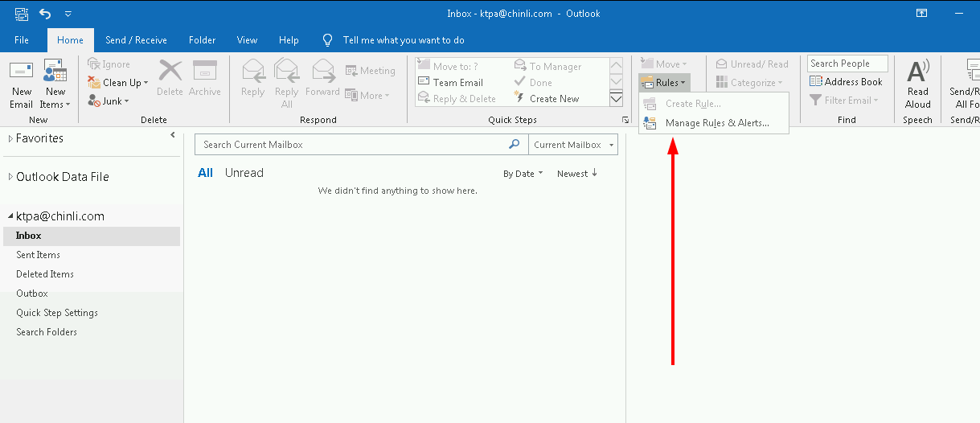Toggle Newest sort order
This screenshot has height=423, width=980.
[x=577, y=174]
